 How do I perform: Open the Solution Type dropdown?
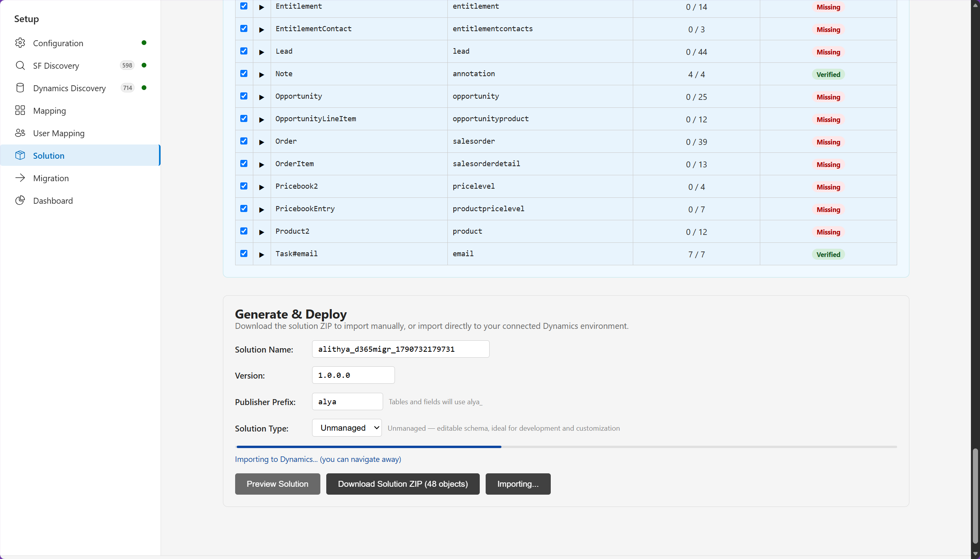click(347, 428)
